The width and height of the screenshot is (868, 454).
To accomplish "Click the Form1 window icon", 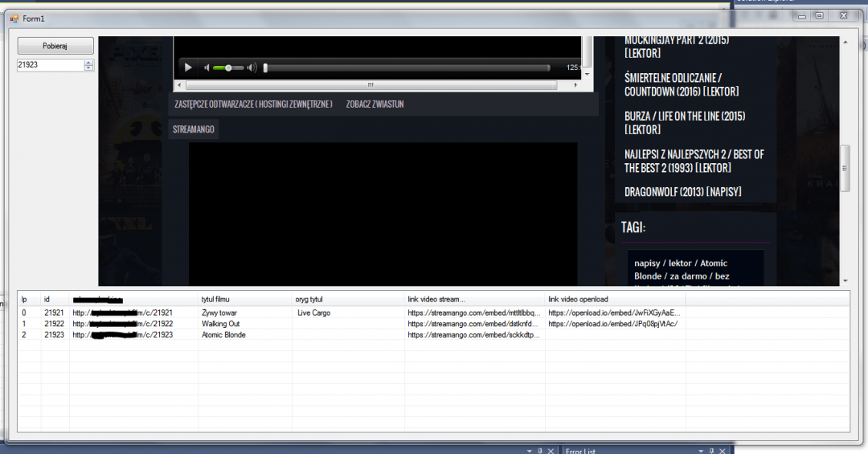I will (14, 18).
